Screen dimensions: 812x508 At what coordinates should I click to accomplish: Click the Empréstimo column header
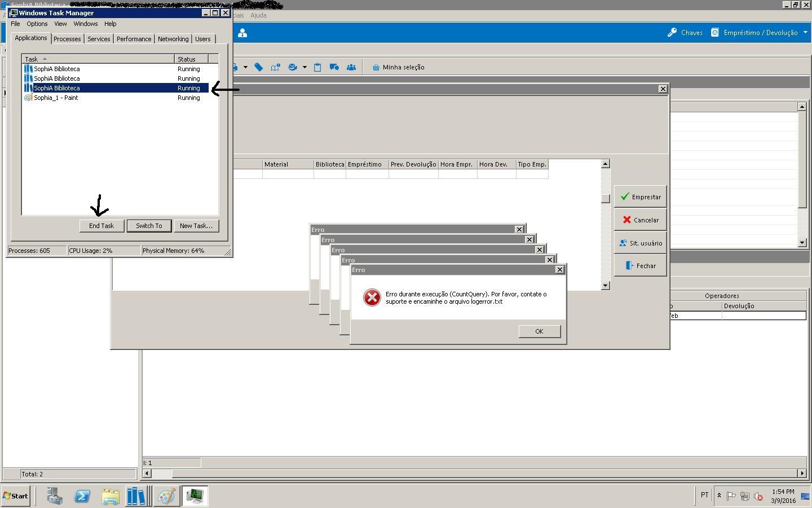coord(367,164)
